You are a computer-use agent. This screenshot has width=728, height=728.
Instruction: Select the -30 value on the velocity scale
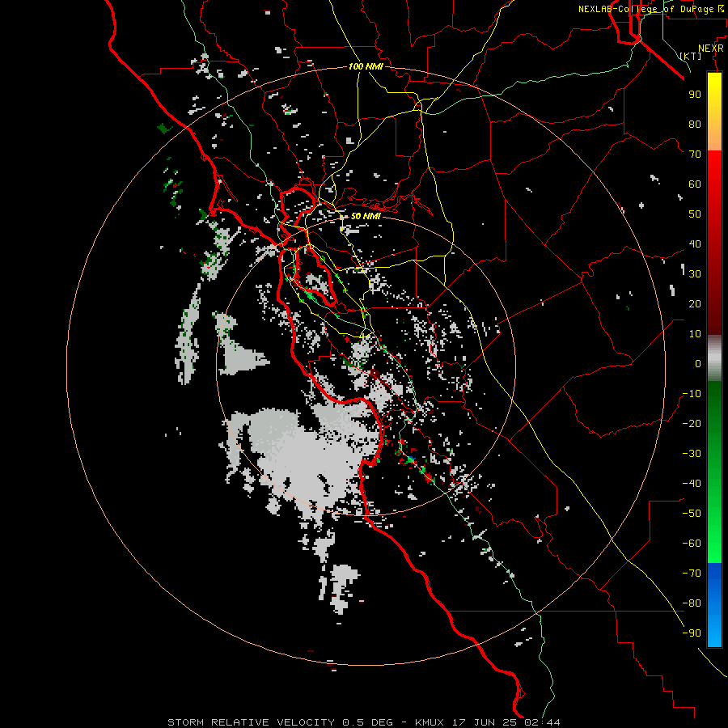(692, 454)
